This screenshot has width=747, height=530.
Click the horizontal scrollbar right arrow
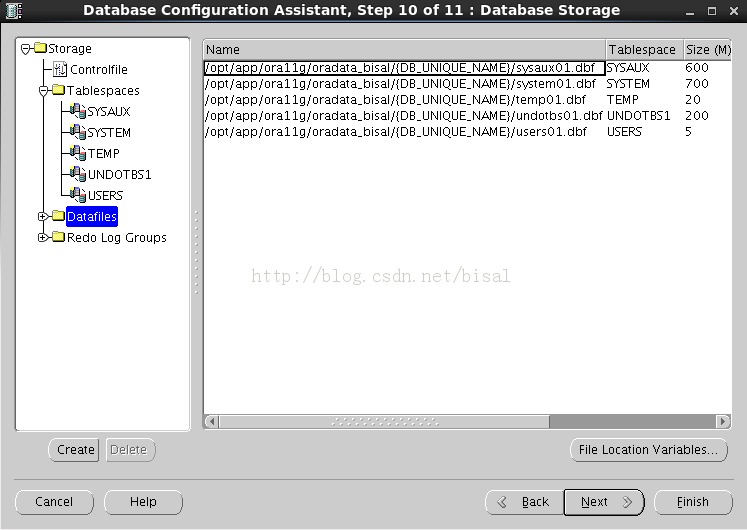click(x=723, y=421)
